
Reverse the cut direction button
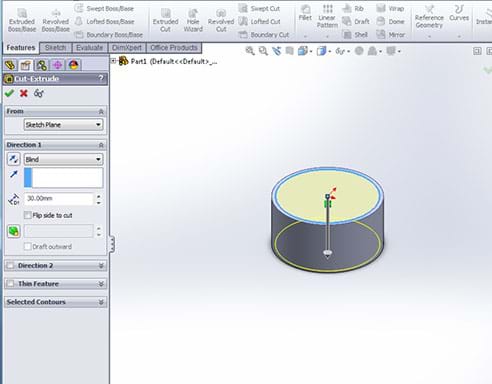(14, 159)
